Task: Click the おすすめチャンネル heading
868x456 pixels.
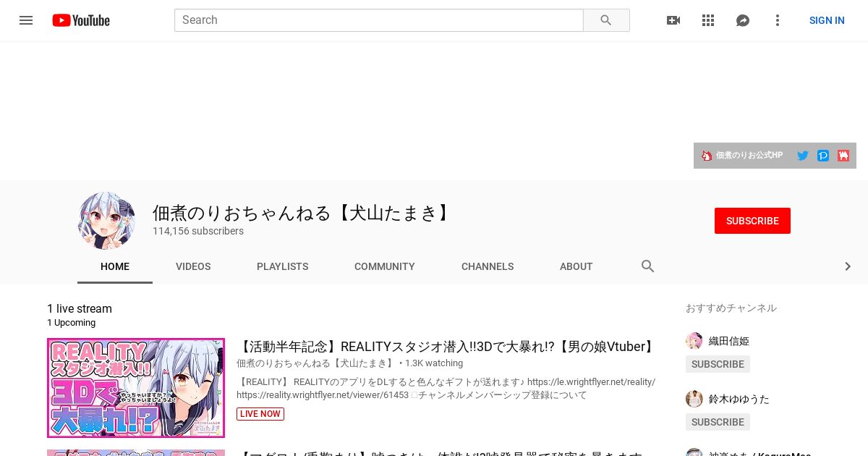Action: (x=731, y=308)
